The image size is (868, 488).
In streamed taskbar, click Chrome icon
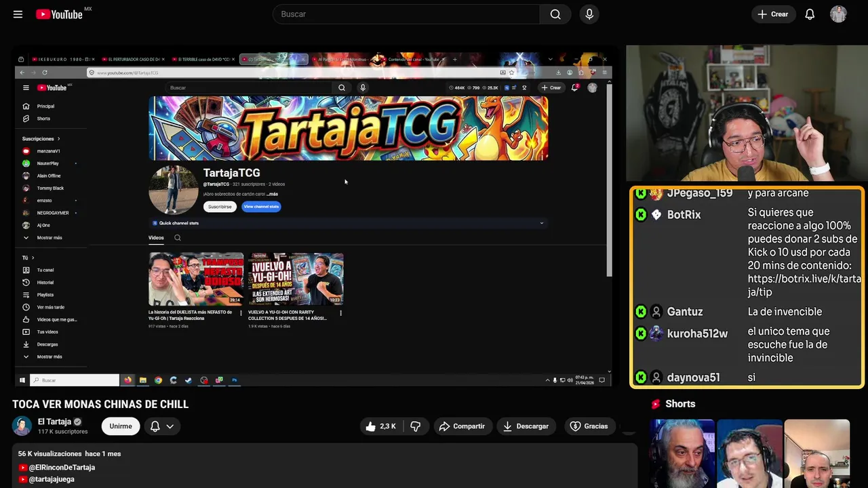click(x=158, y=380)
